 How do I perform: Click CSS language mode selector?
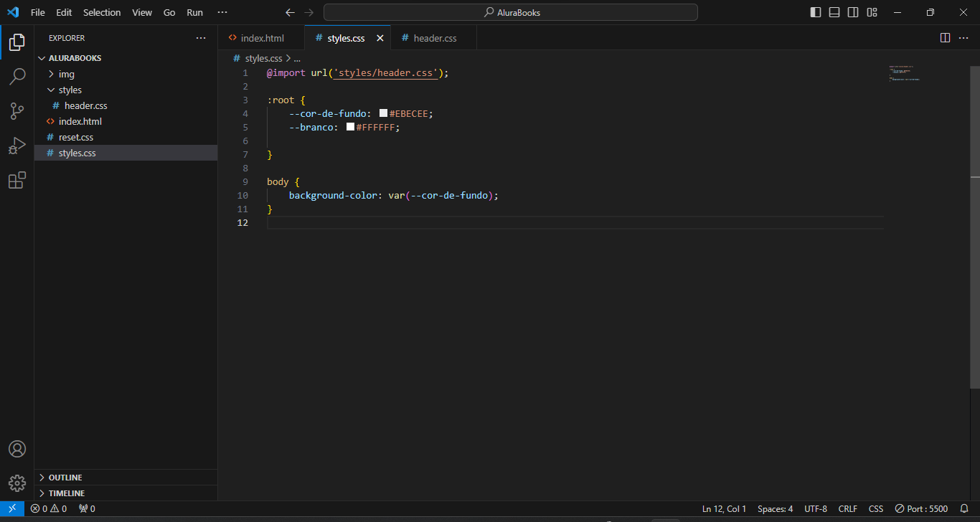tap(876, 508)
